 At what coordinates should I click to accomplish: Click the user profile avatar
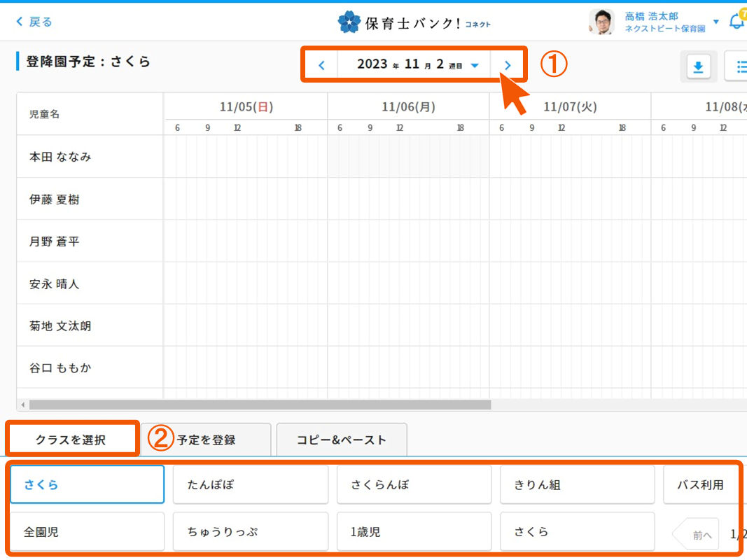(x=601, y=22)
